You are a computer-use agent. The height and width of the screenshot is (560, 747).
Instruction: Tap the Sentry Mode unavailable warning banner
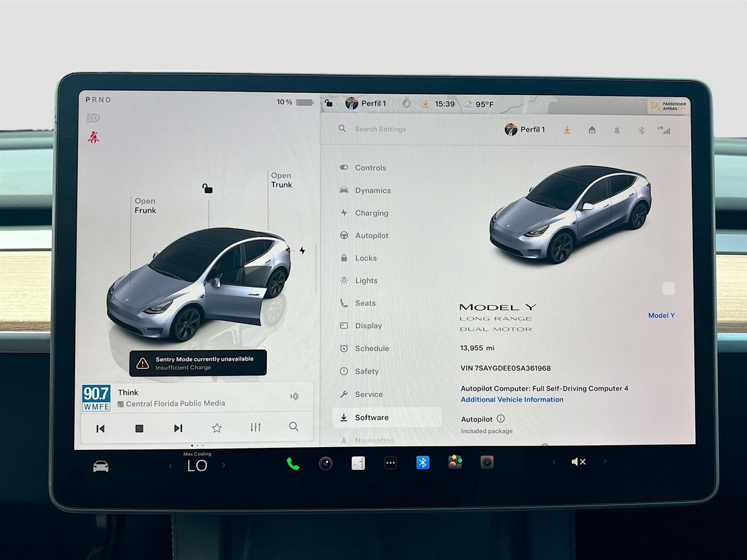[198, 363]
